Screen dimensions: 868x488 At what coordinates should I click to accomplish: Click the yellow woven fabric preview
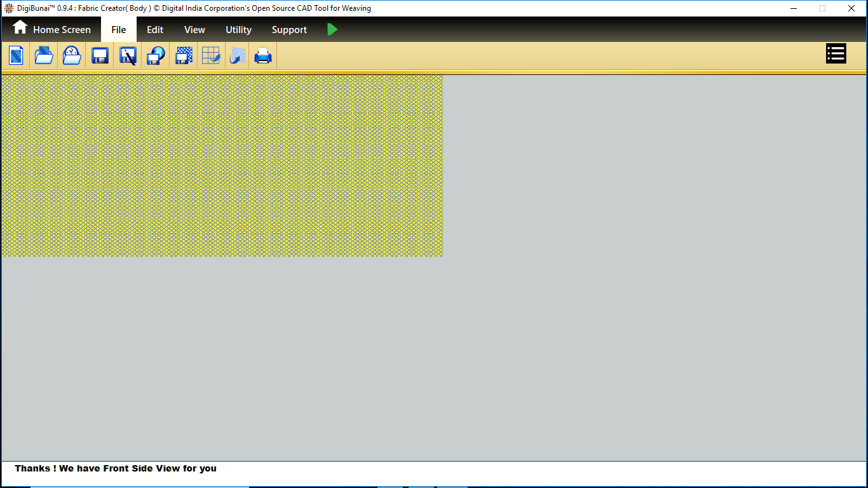pyautogui.click(x=222, y=166)
